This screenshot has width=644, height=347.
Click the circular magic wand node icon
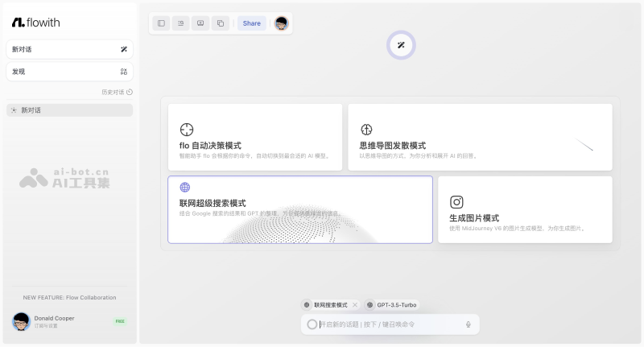point(401,45)
